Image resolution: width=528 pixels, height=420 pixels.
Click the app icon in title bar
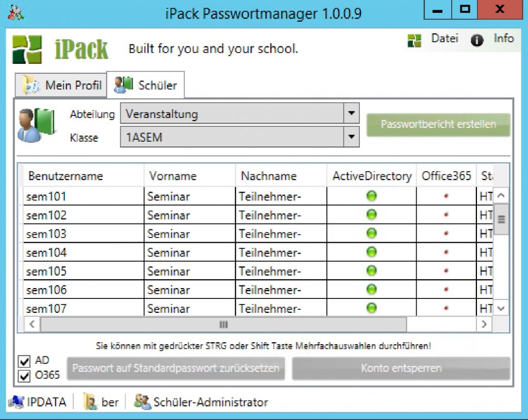(x=16, y=13)
